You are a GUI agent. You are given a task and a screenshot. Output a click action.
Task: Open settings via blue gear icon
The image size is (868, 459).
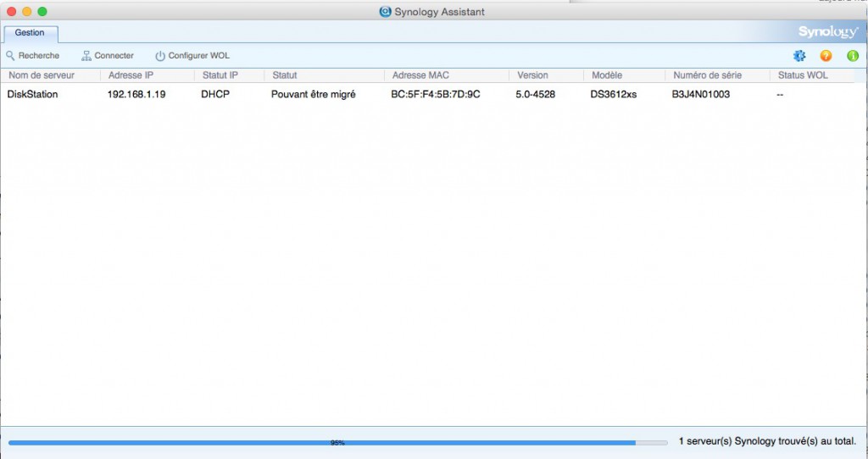[x=799, y=56]
